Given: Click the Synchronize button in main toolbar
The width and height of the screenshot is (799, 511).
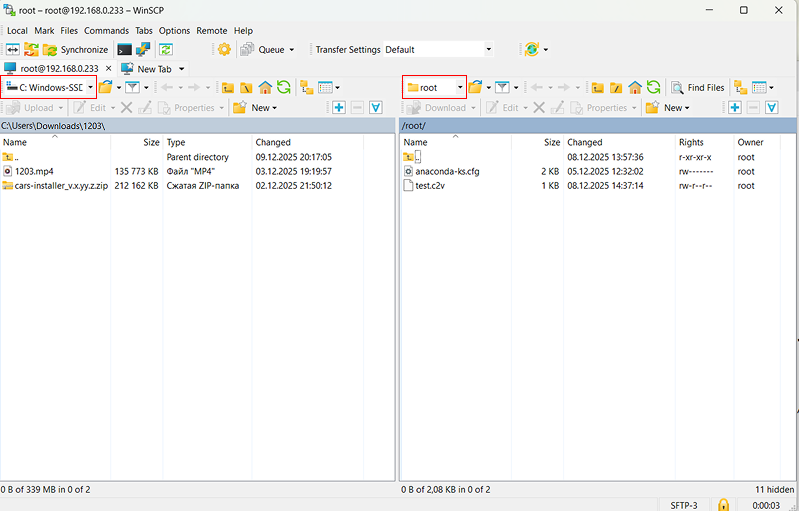Looking at the screenshot, I should coord(76,49).
